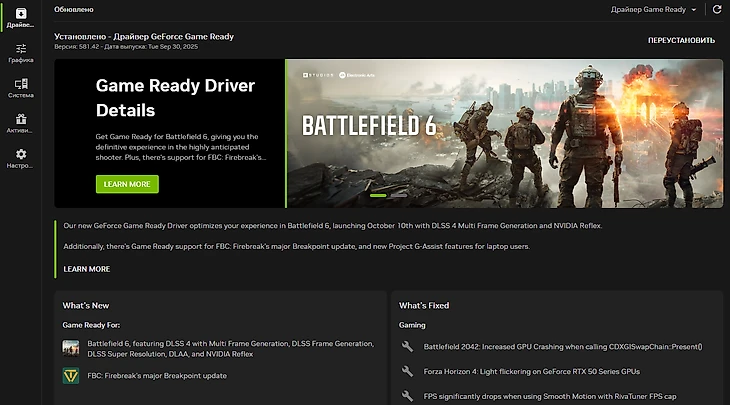Select the second grey carousel indicator on banner
The width and height of the screenshot is (730, 405).
[398, 196]
